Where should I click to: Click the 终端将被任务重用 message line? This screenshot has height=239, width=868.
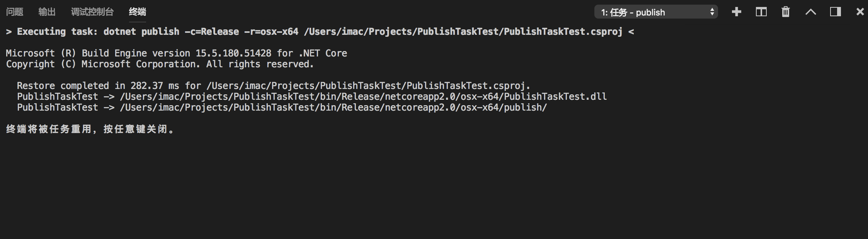click(x=90, y=129)
